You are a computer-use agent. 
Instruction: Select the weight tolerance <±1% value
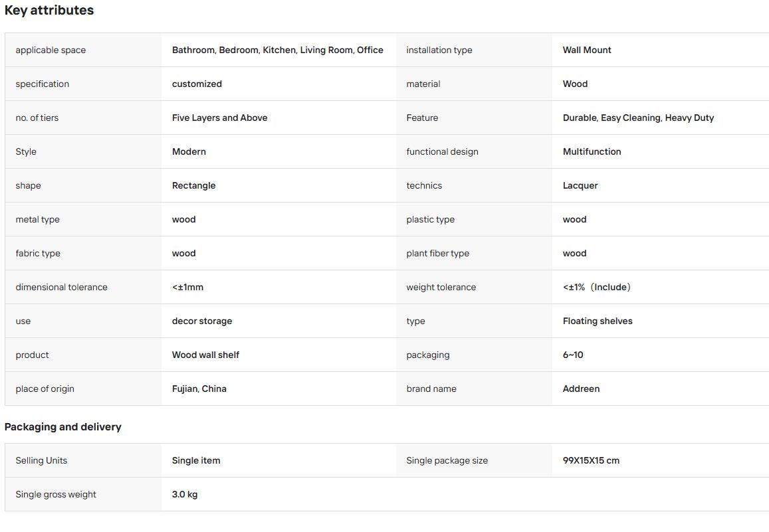(596, 287)
